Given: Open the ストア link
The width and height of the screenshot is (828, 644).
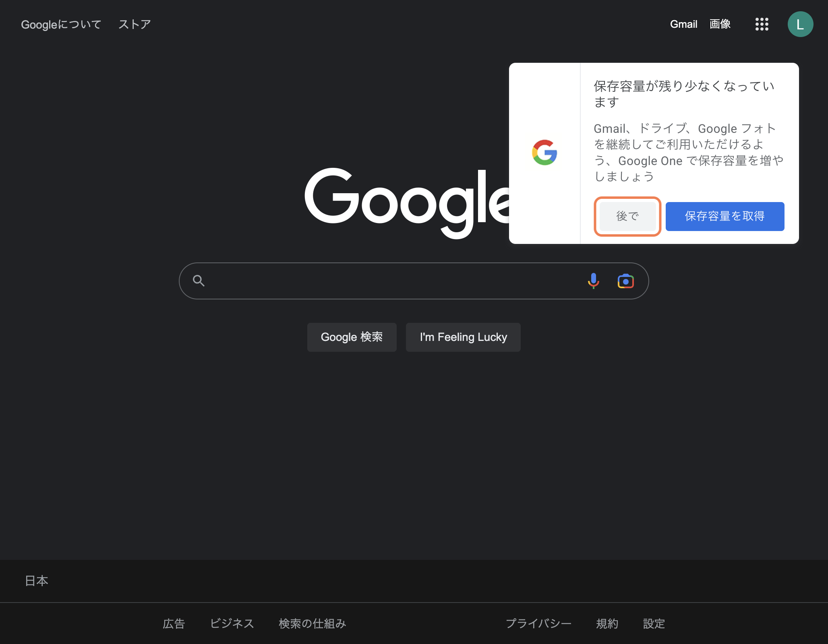Looking at the screenshot, I should pyautogui.click(x=135, y=25).
